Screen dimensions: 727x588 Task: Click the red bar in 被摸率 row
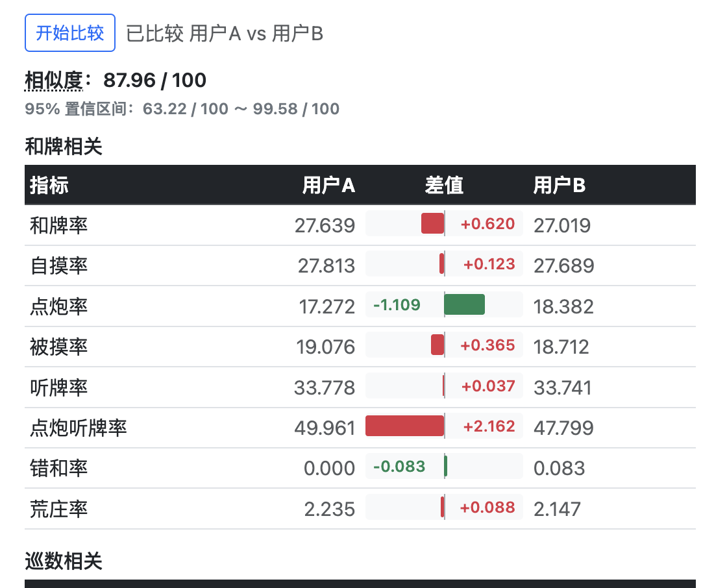click(x=437, y=345)
